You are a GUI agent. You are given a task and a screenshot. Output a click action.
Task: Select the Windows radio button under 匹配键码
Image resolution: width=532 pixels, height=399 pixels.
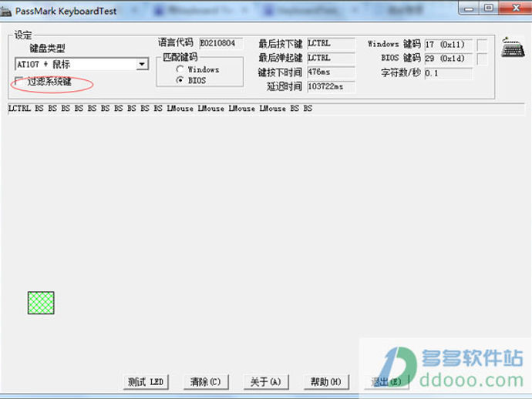pyautogui.click(x=180, y=69)
